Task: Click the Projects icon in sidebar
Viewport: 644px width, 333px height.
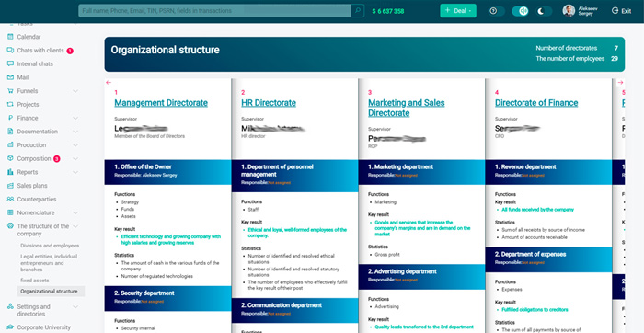Action: (10, 105)
